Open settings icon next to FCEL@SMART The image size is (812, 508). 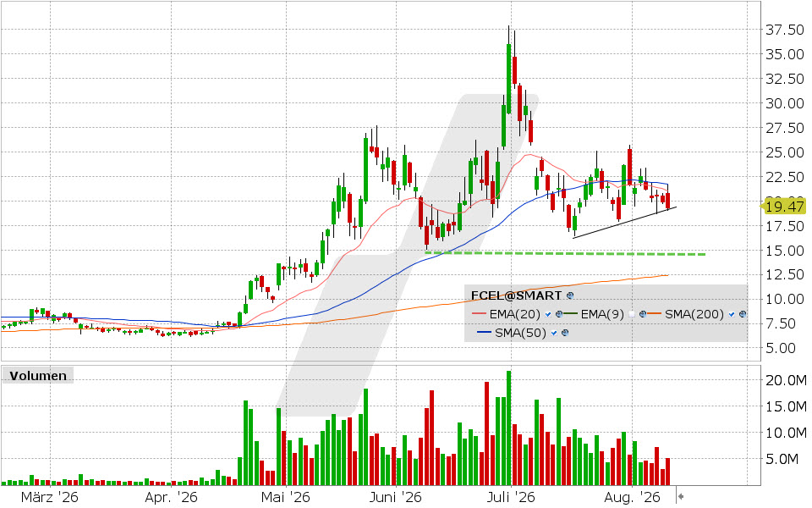point(570,295)
